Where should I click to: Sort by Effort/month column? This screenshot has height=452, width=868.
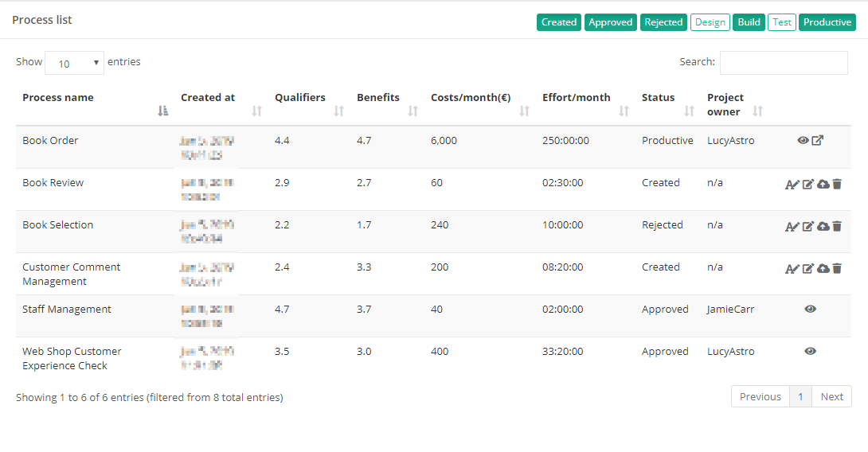point(624,111)
